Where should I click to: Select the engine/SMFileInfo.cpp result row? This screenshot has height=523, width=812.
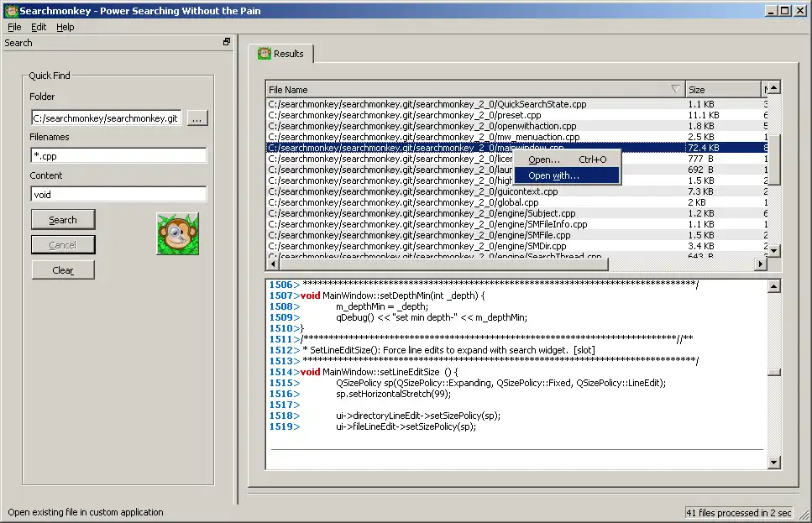(516, 223)
